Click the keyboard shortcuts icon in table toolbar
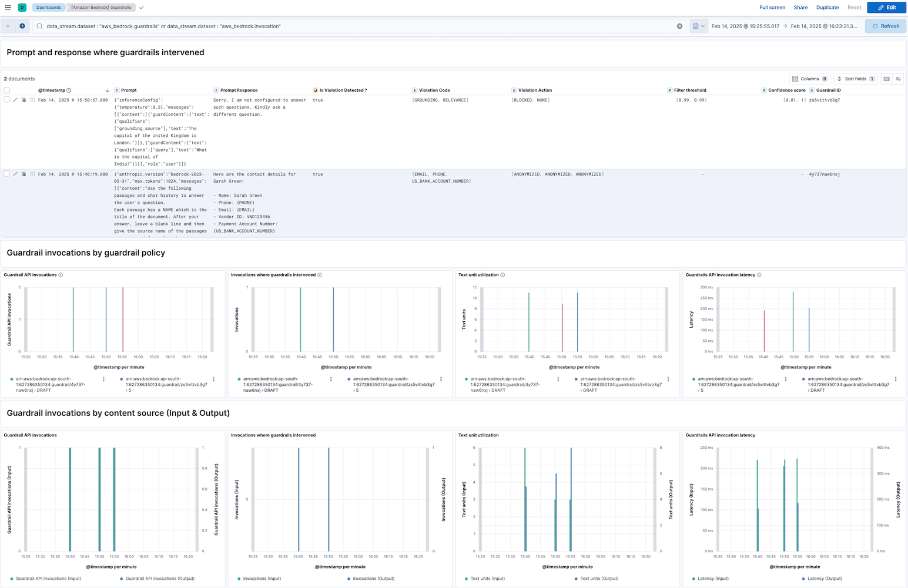The height and width of the screenshot is (588, 908). (886, 79)
